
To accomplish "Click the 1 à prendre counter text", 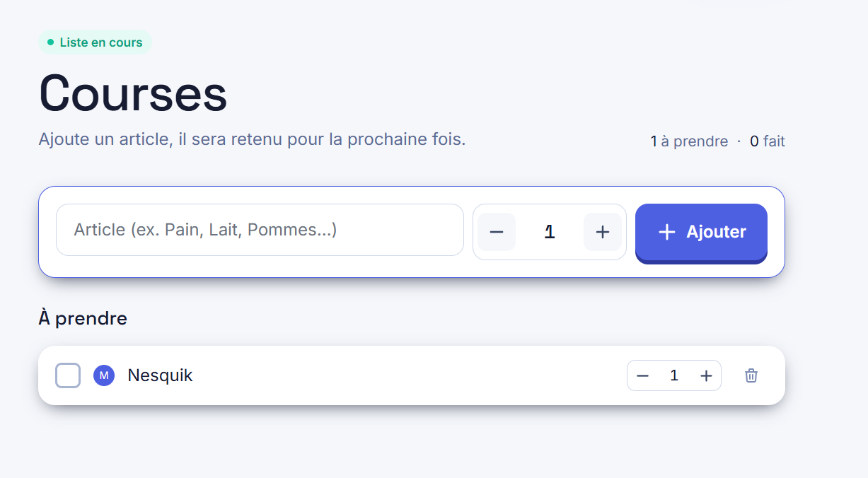I will click(x=688, y=141).
